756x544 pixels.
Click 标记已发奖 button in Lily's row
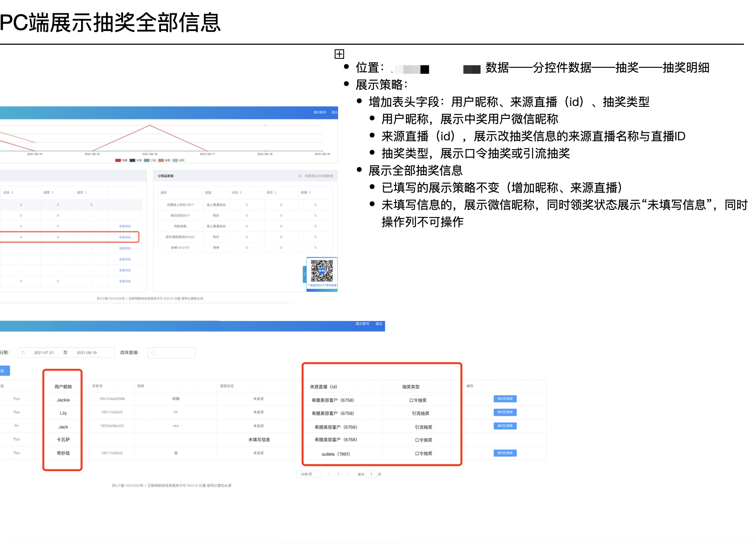(505, 412)
